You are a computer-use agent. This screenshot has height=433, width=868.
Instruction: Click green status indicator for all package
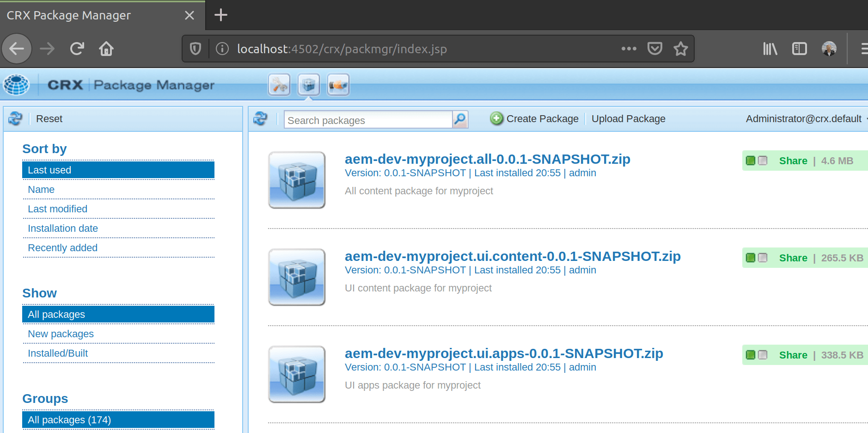[751, 161]
